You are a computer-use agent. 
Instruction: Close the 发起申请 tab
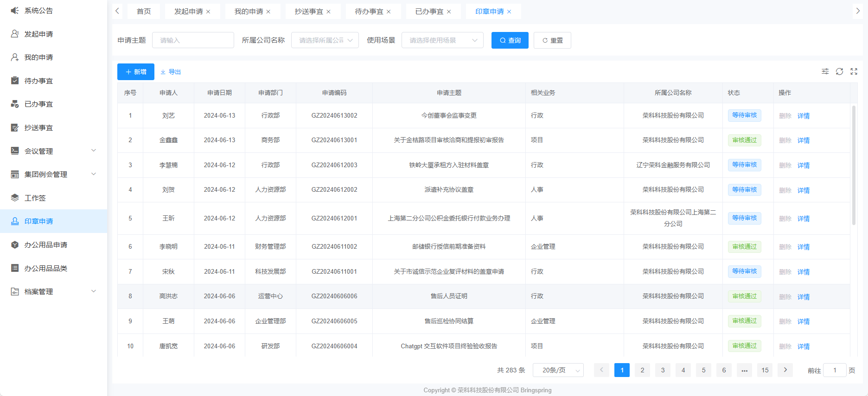[208, 12]
